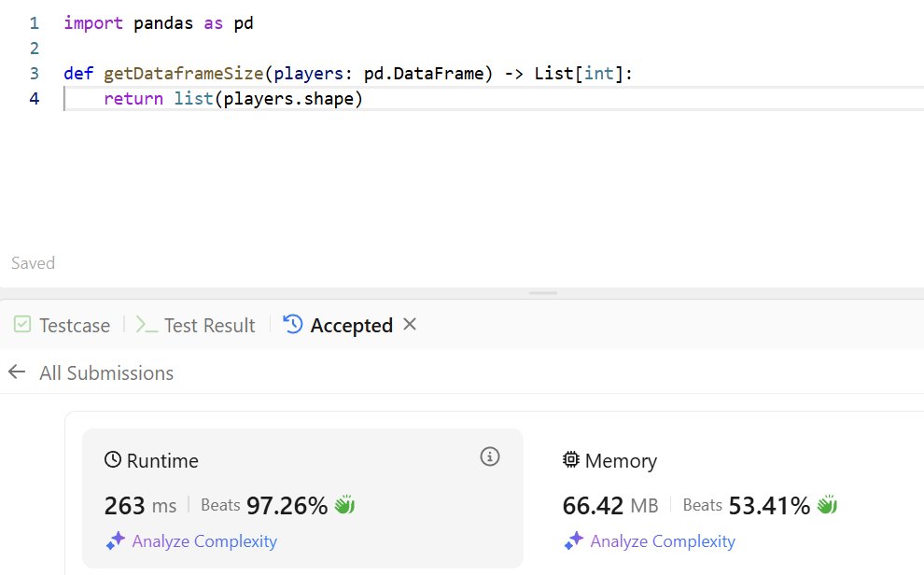Close the Accepted tab
The height and width of the screenshot is (575, 924).
coord(410,324)
